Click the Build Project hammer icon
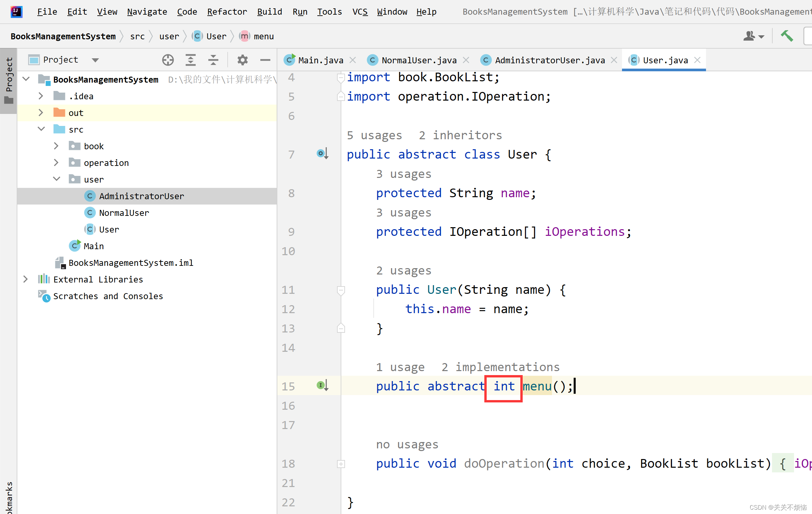This screenshot has height=514, width=812. (787, 36)
